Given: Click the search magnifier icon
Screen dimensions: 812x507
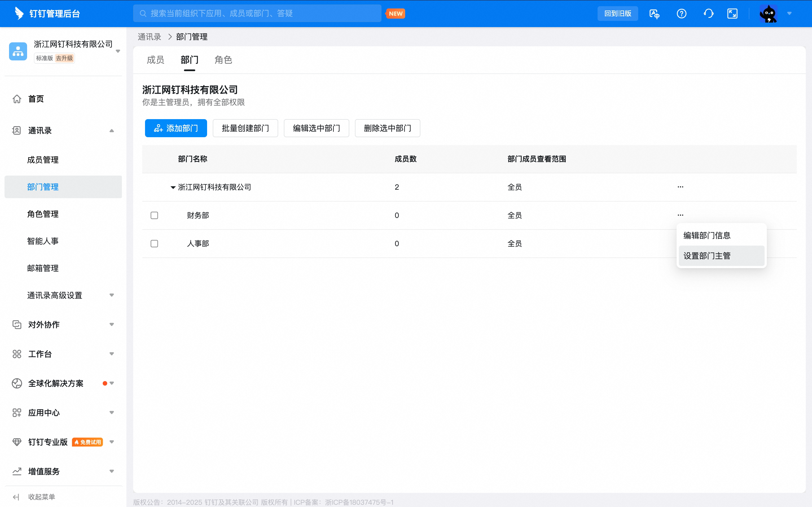Looking at the screenshot, I should pyautogui.click(x=143, y=14).
